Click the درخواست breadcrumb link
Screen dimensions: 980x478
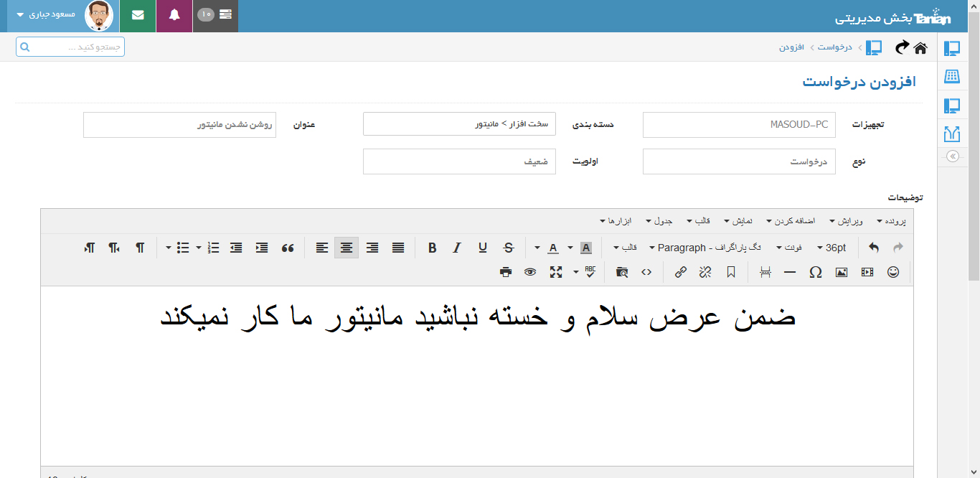[835, 47]
